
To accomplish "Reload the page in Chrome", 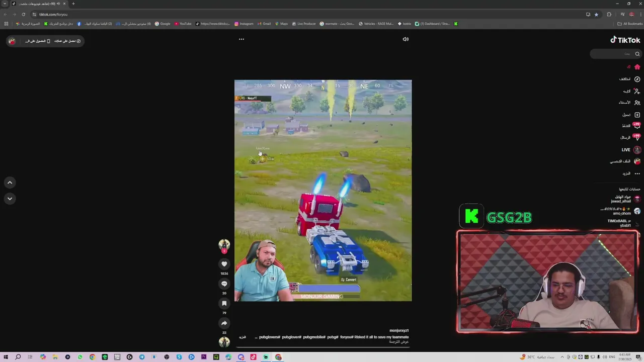I will click(23, 15).
